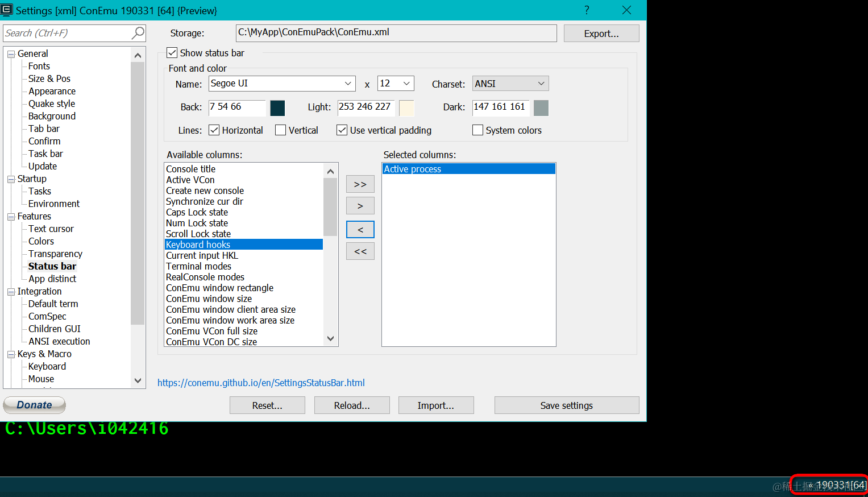Image resolution: width=868 pixels, height=497 pixels.
Task: Click Dark color value field
Action: (501, 107)
